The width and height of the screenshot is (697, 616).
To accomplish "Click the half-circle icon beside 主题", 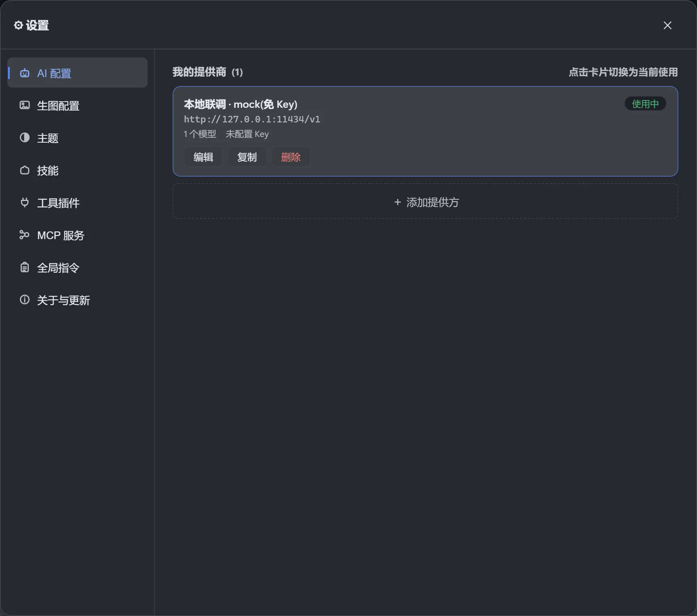I will [25, 138].
